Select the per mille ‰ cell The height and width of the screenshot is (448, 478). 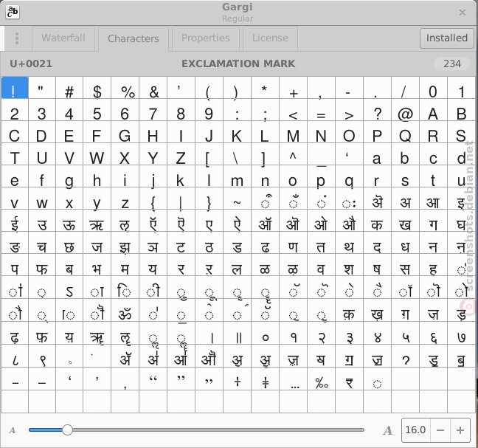(322, 379)
